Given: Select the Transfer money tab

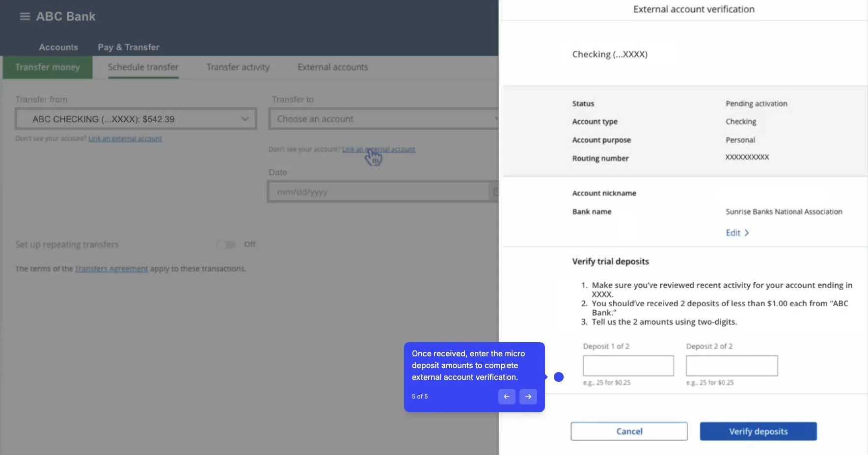Looking at the screenshot, I should pos(48,67).
